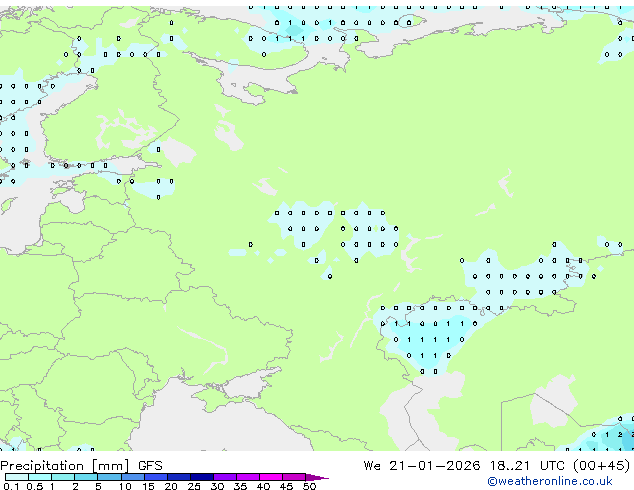Click legend value '30'
Screen dimensions: 634x490
[217, 486]
